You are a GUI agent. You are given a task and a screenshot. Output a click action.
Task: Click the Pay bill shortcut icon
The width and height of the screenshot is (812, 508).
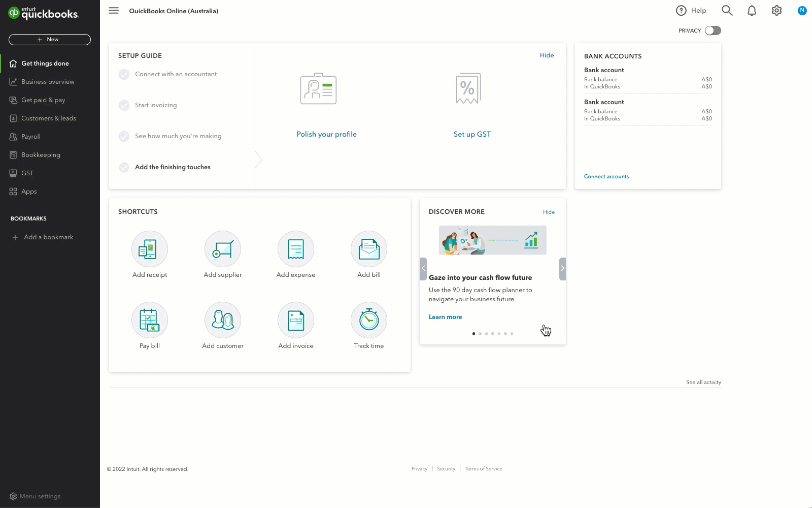pyautogui.click(x=150, y=320)
